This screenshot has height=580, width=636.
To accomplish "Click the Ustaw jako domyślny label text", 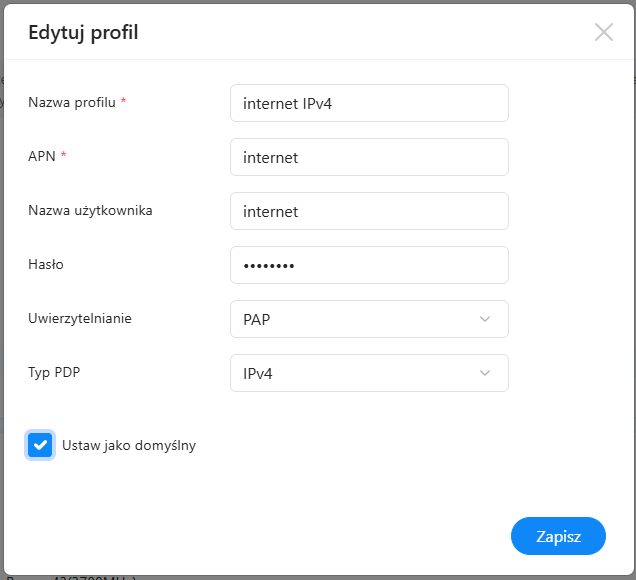I will click(x=129, y=446).
